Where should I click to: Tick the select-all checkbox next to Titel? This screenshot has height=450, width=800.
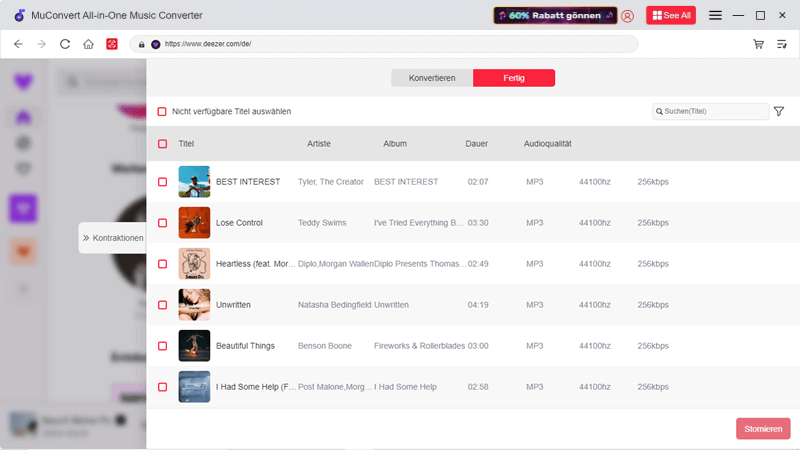pyautogui.click(x=162, y=144)
